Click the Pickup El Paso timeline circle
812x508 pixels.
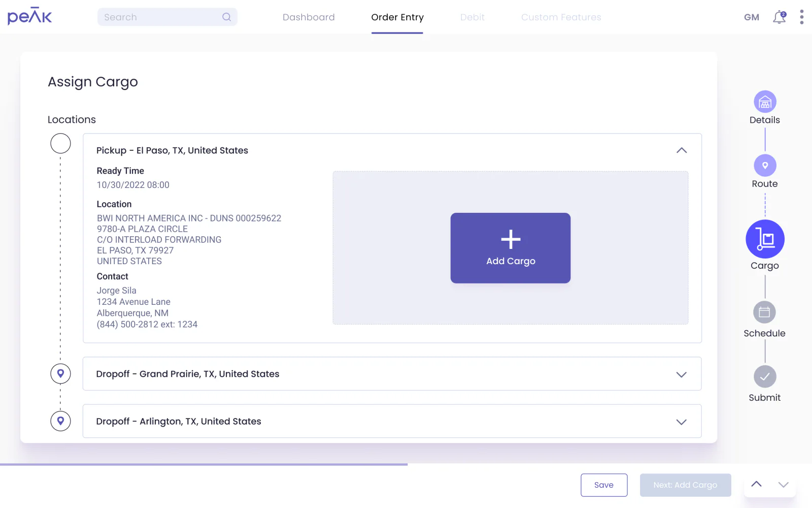60,143
